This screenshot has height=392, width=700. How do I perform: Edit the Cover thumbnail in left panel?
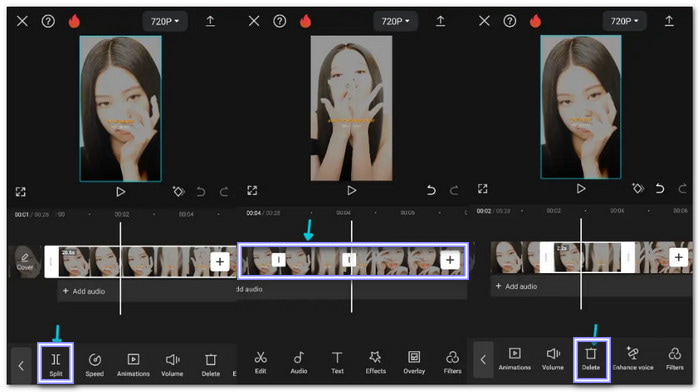coord(25,262)
